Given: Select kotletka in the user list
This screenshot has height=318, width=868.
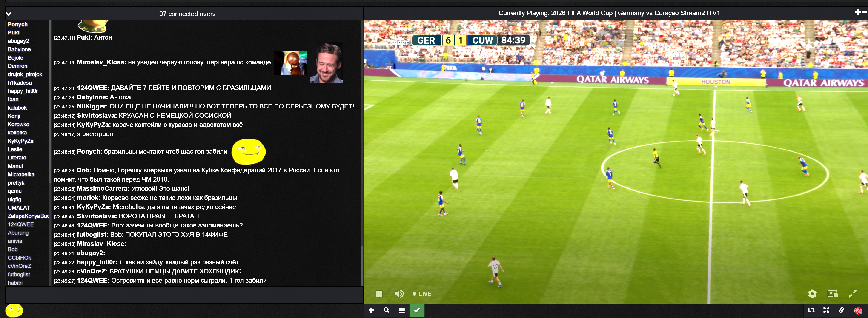Looking at the screenshot, I should point(17,133).
